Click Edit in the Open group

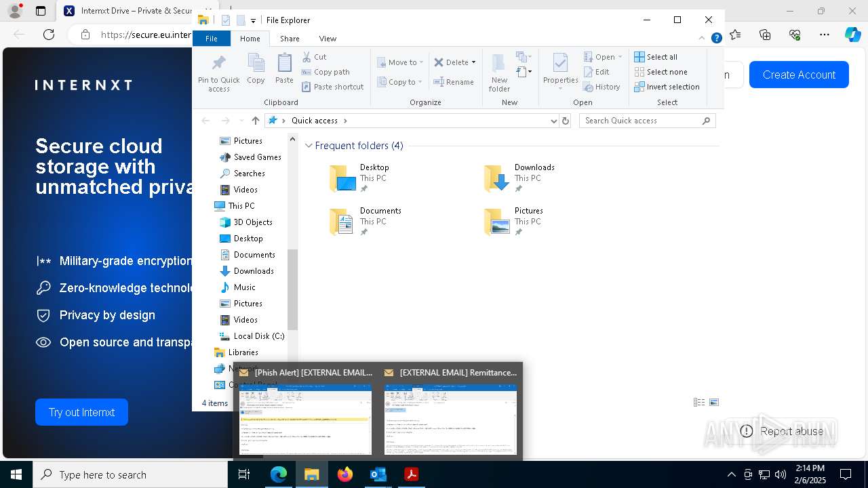coord(596,72)
